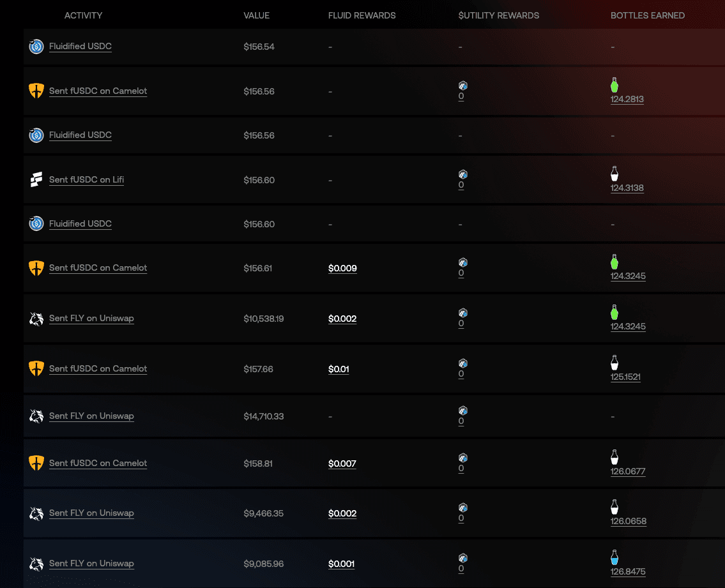Click the utility token icon in the $14,710.33 row
The width and height of the screenshot is (725, 588).
[x=463, y=411]
